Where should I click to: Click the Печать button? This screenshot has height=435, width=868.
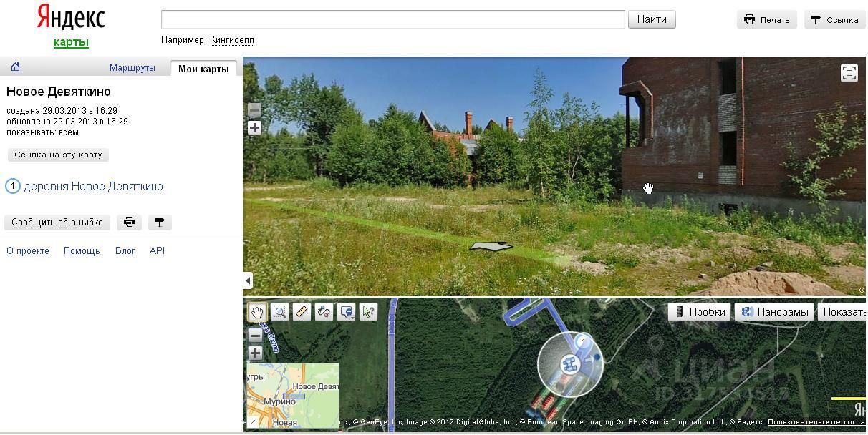tap(766, 20)
